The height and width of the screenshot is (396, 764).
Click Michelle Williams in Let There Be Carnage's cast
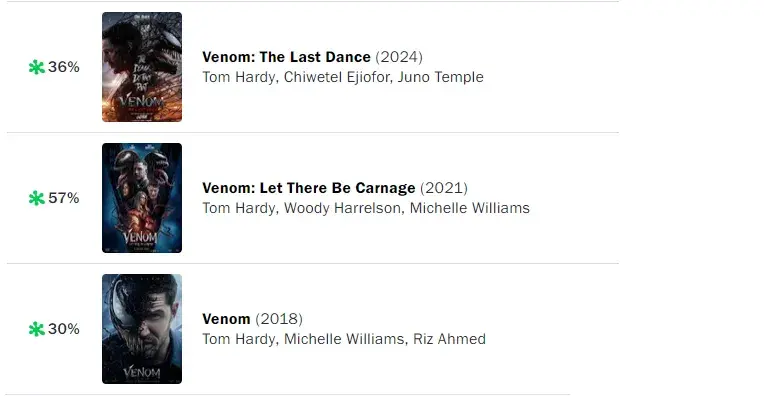point(470,208)
